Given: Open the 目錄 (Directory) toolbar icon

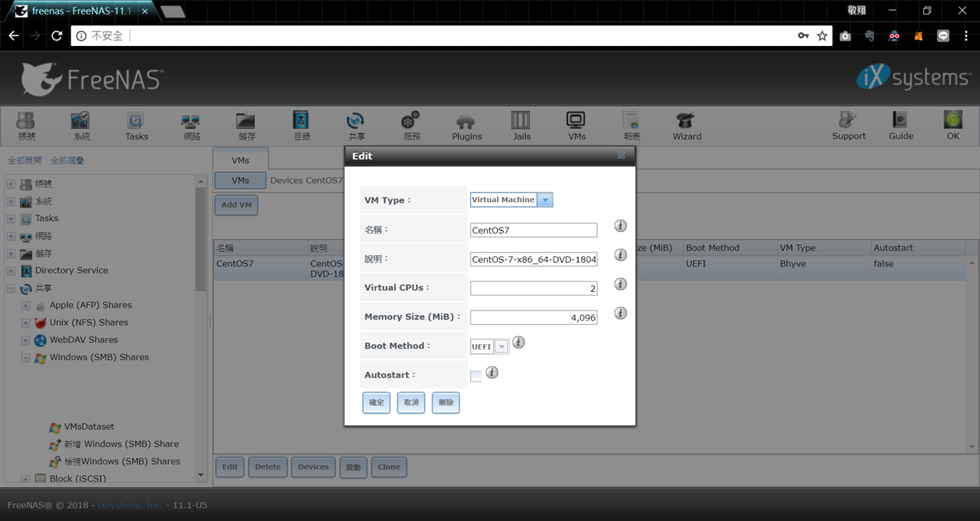Looking at the screenshot, I should click(302, 126).
